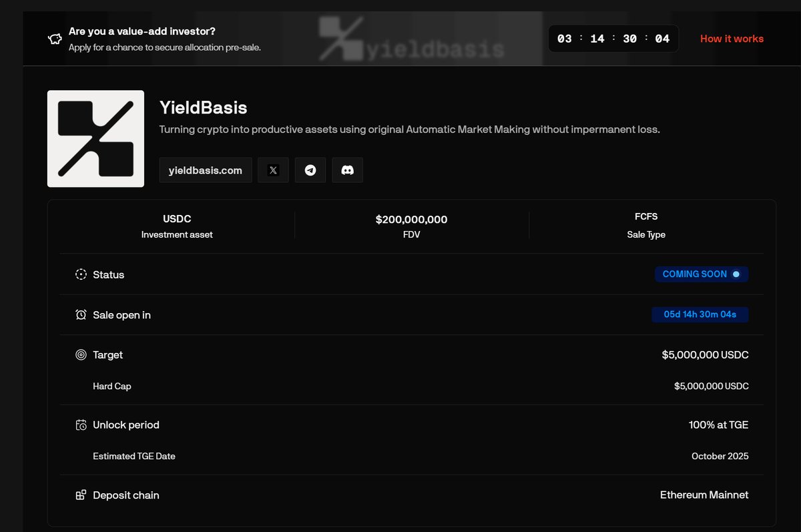The height and width of the screenshot is (532, 801).
Task: Click the FCFS Sale Type label
Action: (x=646, y=217)
